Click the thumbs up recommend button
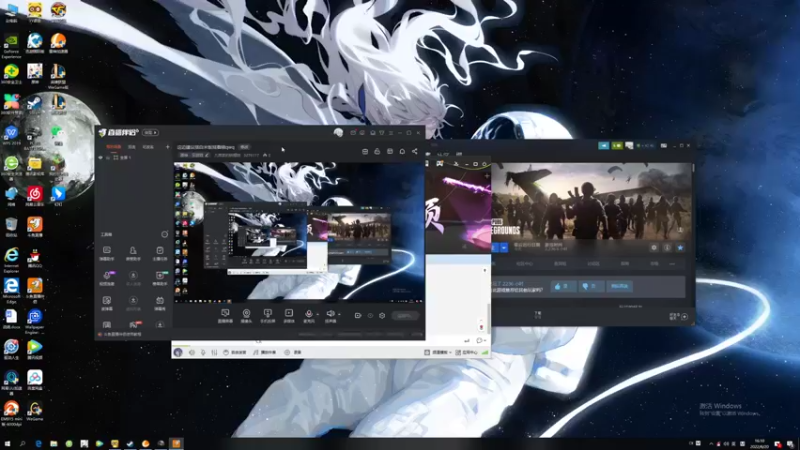The height and width of the screenshot is (450, 800). [x=563, y=286]
